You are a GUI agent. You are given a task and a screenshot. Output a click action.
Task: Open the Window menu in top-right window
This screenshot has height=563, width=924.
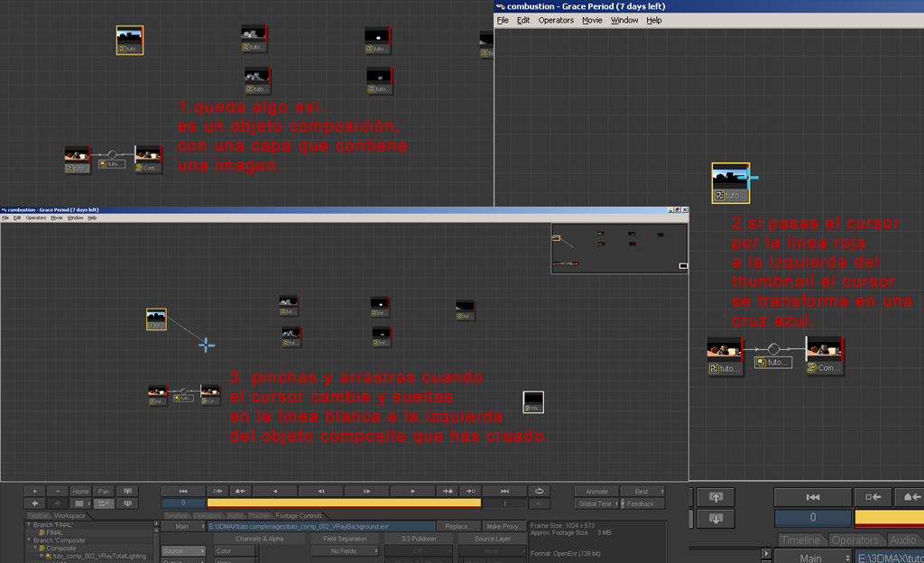coord(624,20)
